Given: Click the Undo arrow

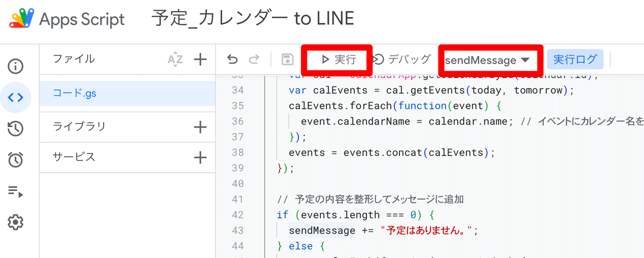Looking at the screenshot, I should pyautogui.click(x=232, y=60).
